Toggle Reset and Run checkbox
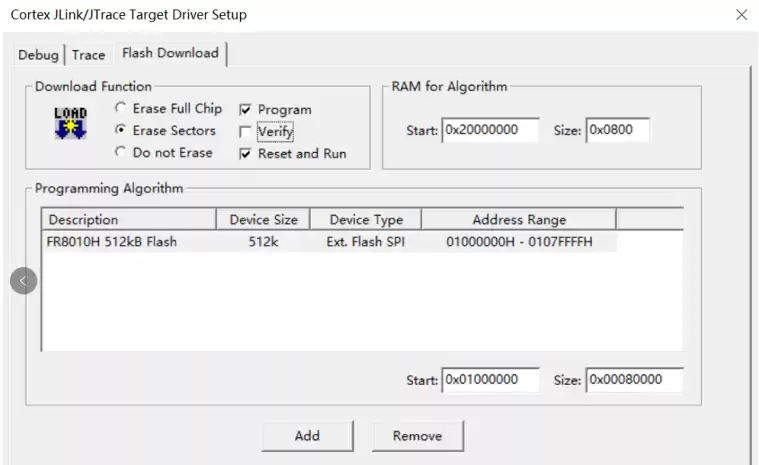Image resolution: width=759 pixels, height=465 pixels. (x=245, y=154)
